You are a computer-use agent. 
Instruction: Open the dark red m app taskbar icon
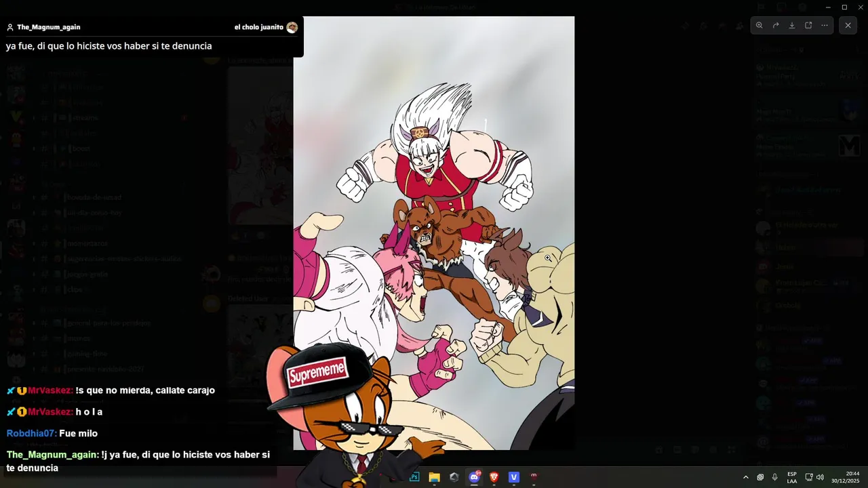tap(534, 477)
